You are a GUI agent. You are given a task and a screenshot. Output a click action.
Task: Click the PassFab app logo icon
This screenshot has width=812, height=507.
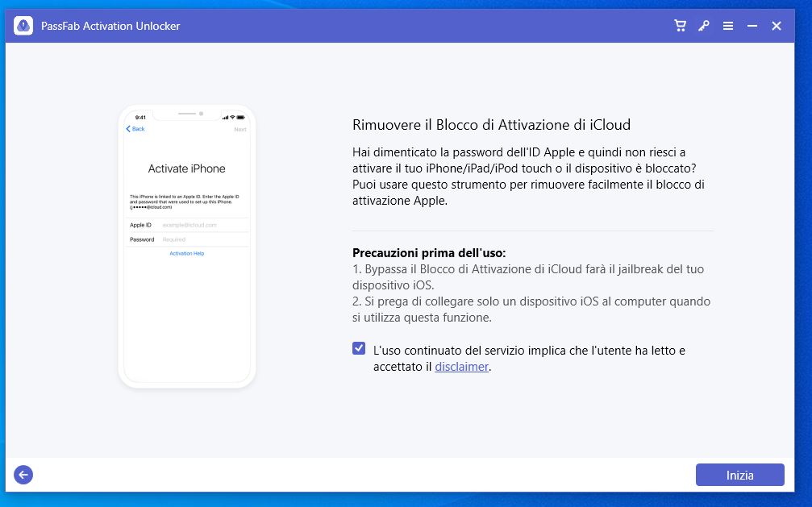coord(23,25)
